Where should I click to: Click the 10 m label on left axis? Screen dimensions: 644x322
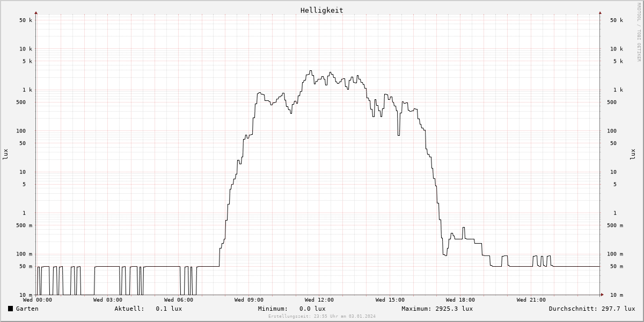tap(26, 295)
